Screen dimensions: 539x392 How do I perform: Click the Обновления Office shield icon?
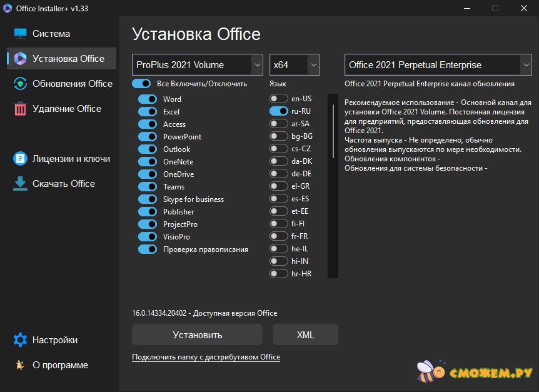tap(21, 84)
